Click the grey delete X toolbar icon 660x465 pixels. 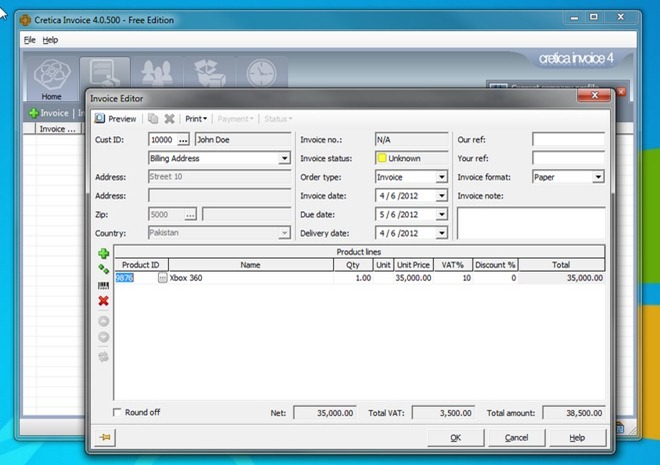[169, 119]
